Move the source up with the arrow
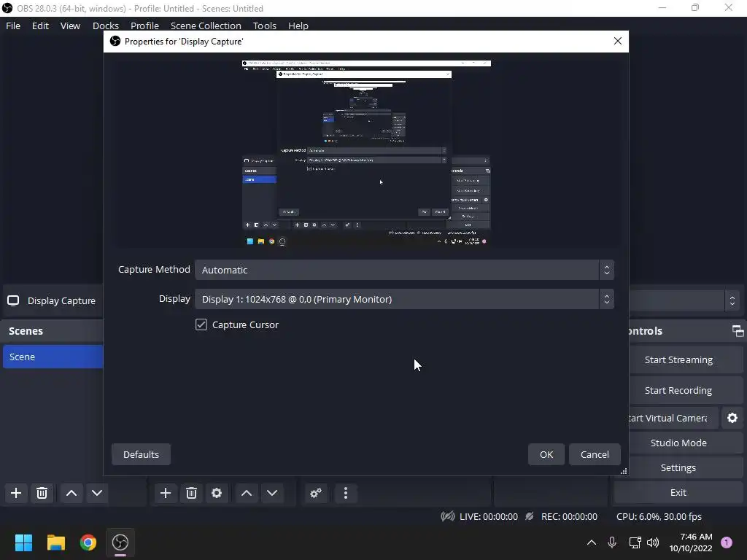This screenshot has height=560, width=747. click(x=247, y=493)
